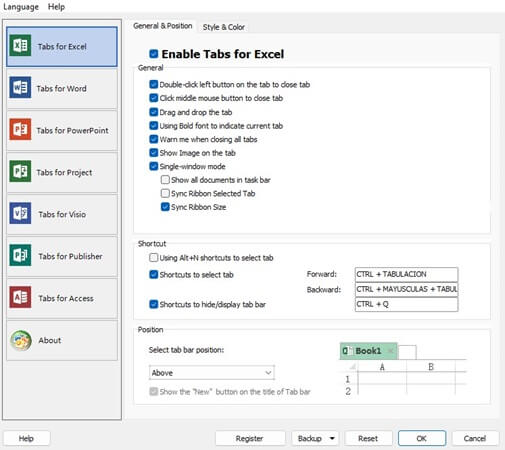505x450 pixels.
Task: Toggle Enable Tabs for Excel checkbox
Action: pos(154,54)
